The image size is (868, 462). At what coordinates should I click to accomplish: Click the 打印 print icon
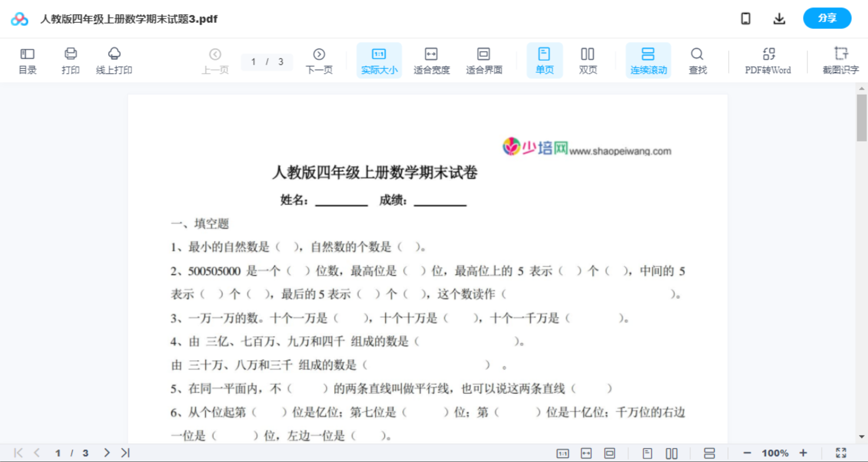(70, 60)
